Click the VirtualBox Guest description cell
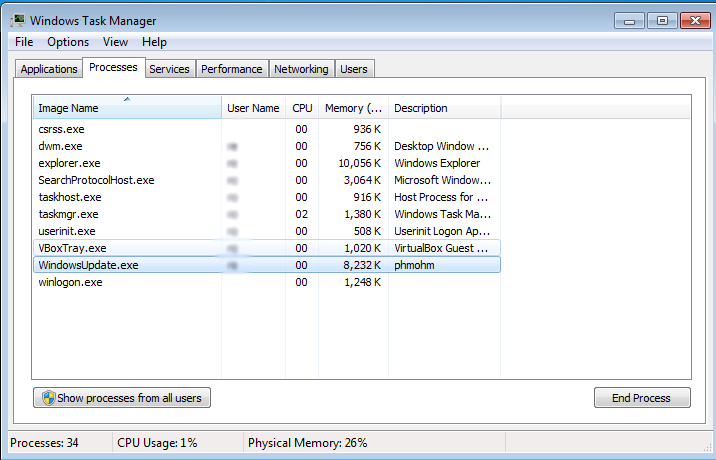 point(441,248)
